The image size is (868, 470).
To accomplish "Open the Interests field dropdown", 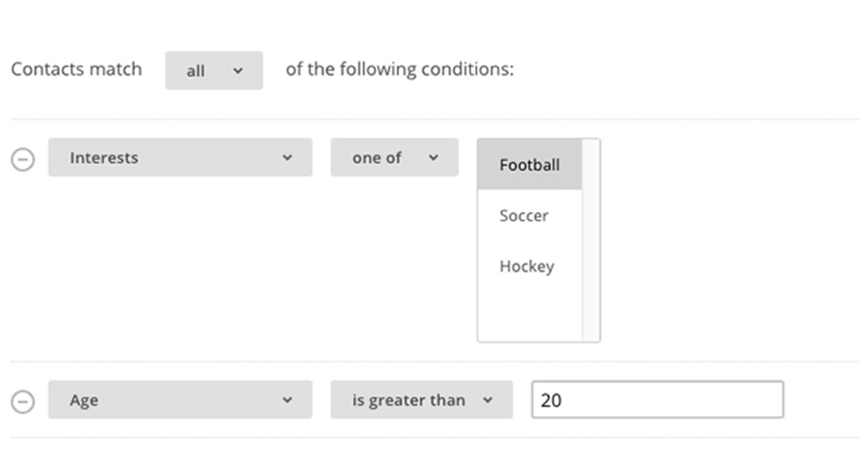I will [180, 157].
